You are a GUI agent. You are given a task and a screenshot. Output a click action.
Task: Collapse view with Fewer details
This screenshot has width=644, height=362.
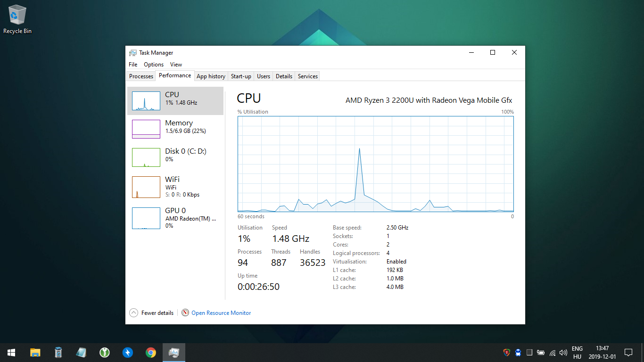(x=152, y=313)
